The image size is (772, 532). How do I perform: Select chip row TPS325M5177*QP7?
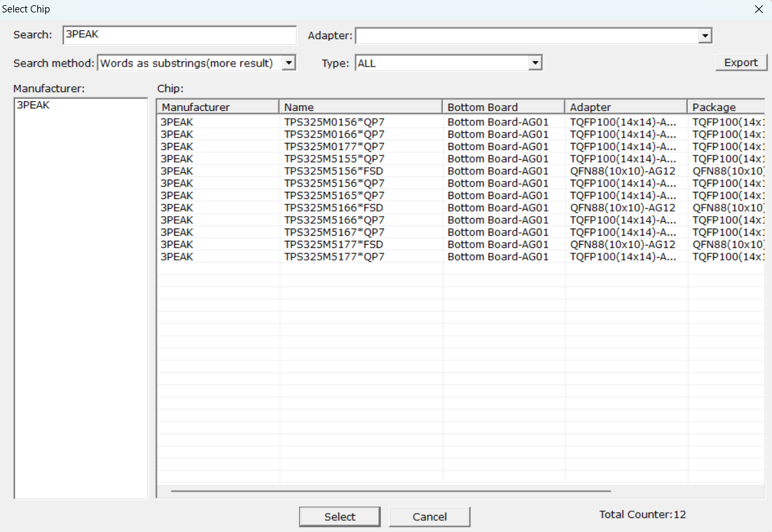(461, 257)
